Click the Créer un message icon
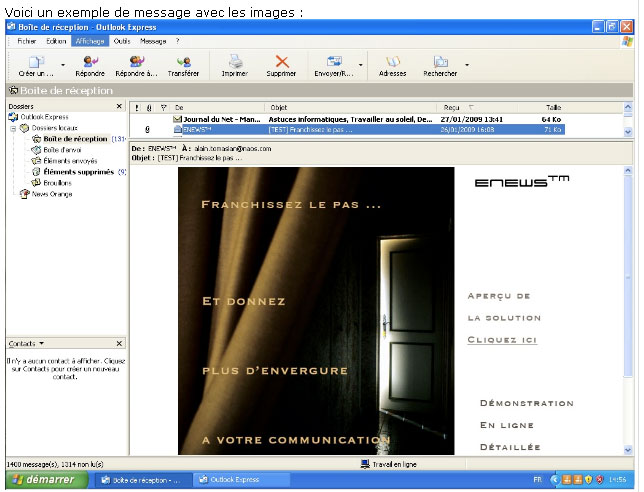644x492 pixels. pyautogui.click(x=34, y=65)
